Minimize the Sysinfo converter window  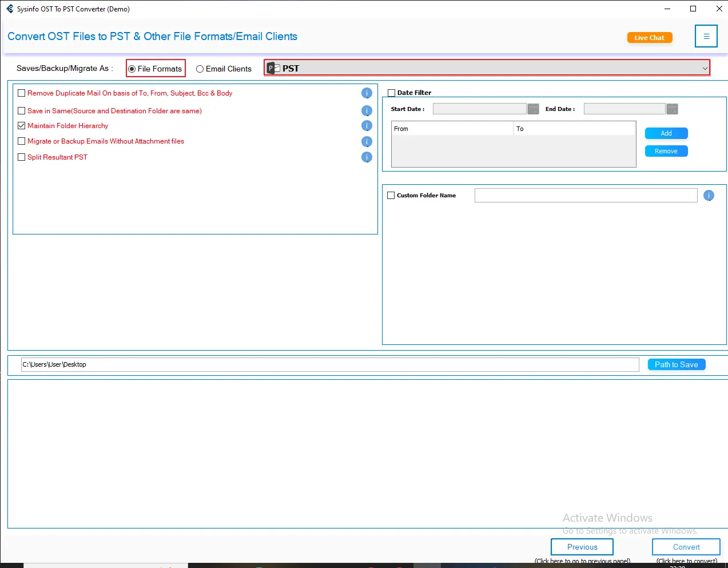[667, 9]
